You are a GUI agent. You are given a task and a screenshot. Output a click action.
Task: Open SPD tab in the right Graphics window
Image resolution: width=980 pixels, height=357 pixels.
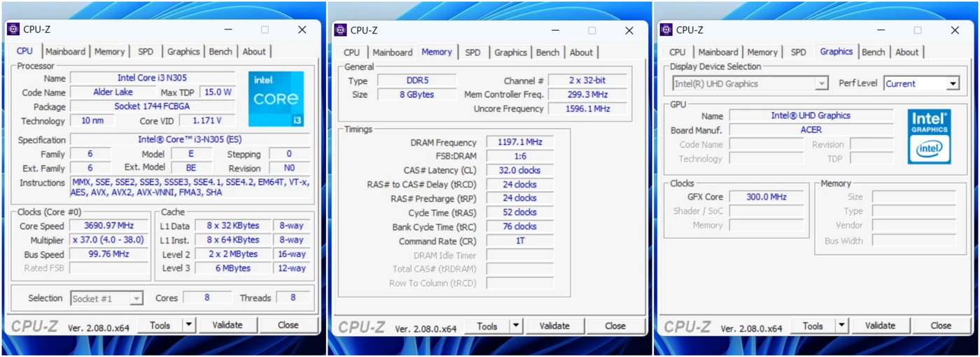tap(799, 52)
